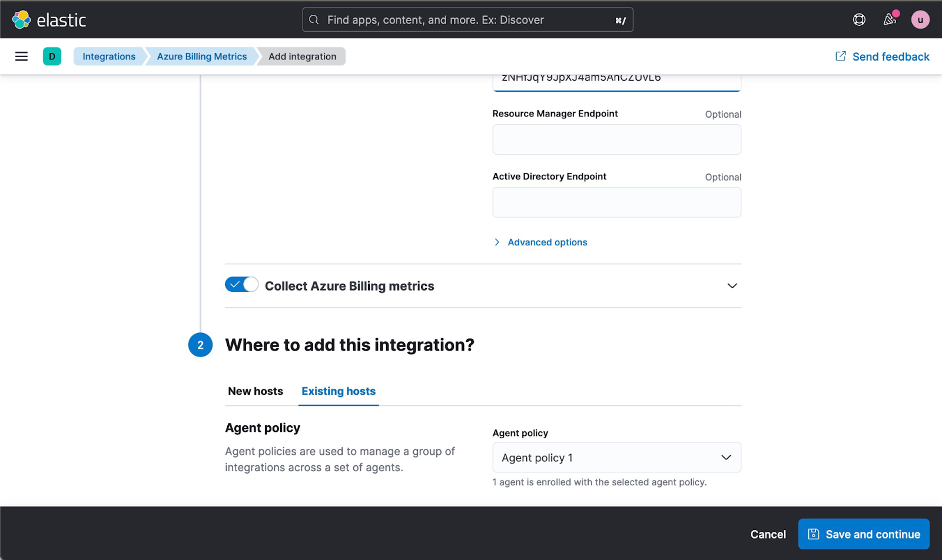Click the '1 agent is enrolled' helper text
Screen dimensions: 942x560
(599, 482)
